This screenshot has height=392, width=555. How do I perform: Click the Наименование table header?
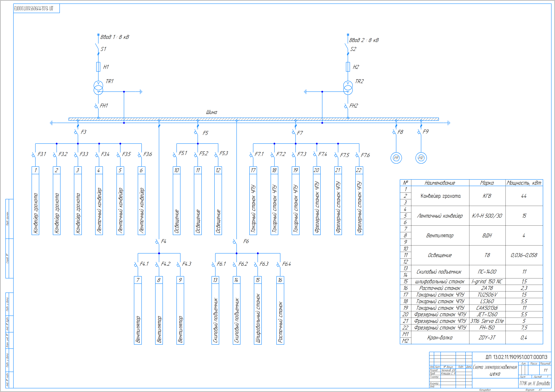point(440,183)
